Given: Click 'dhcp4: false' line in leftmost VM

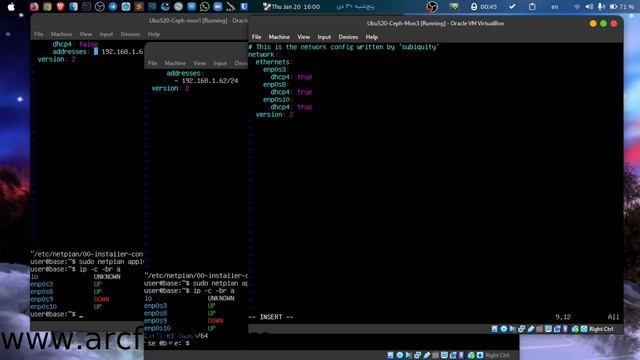Looking at the screenshot, I should (x=76, y=44).
